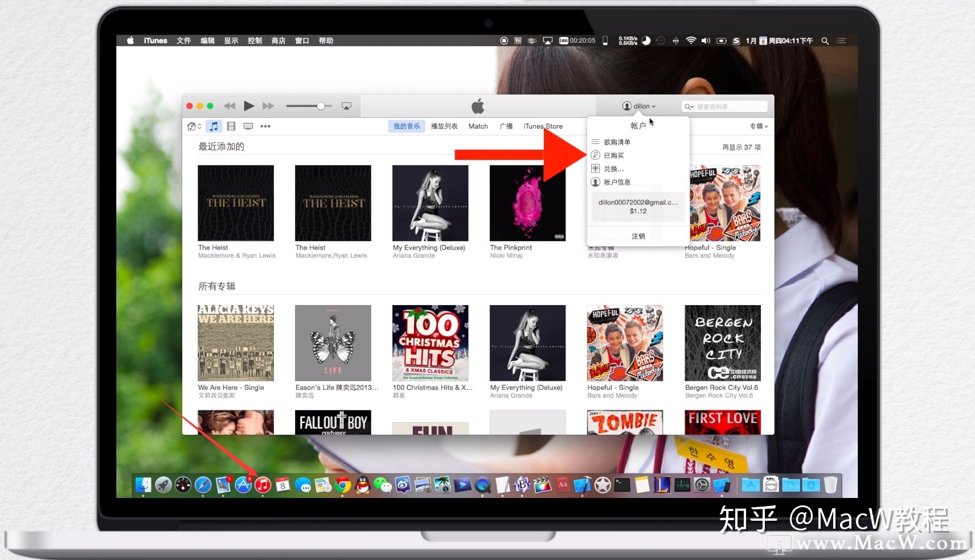Open the 专辑 view sort dropdown
Screen dimensions: 975x560
click(759, 126)
